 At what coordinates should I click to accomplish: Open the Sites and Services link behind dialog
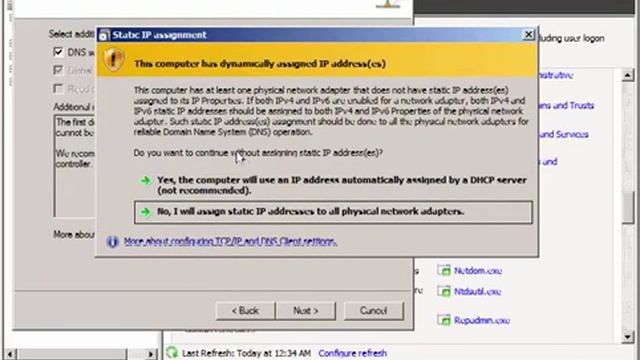pos(564,134)
